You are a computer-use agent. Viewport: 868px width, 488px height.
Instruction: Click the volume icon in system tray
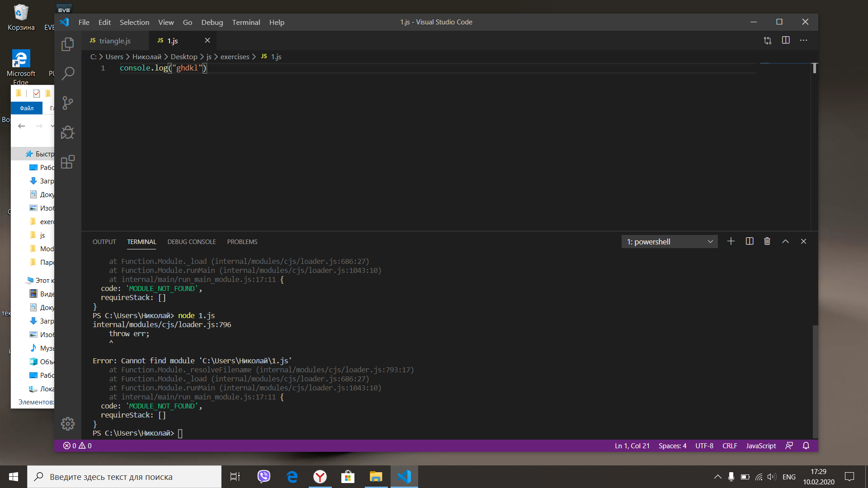pos(772,477)
